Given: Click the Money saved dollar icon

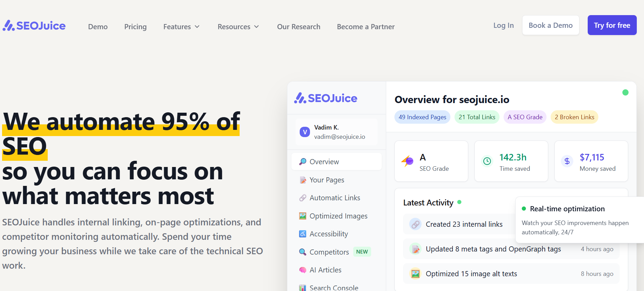Looking at the screenshot, I should point(567,161).
